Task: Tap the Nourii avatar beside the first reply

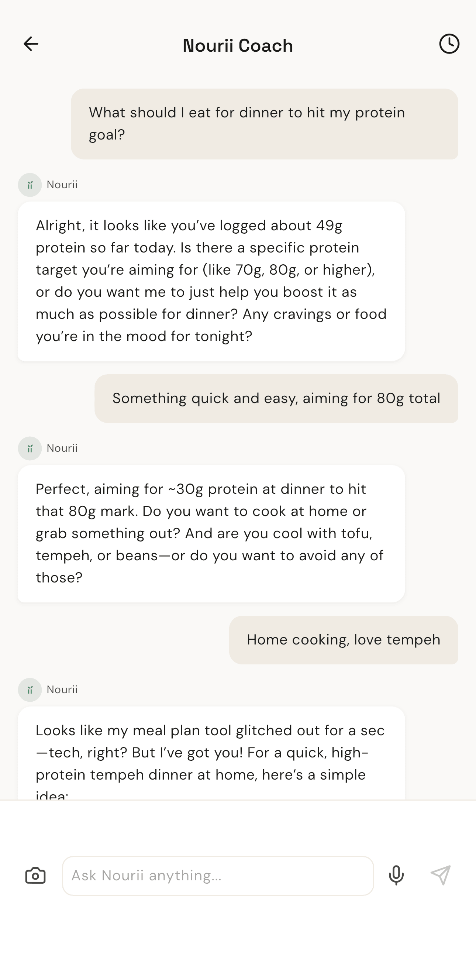Action: tap(30, 185)
